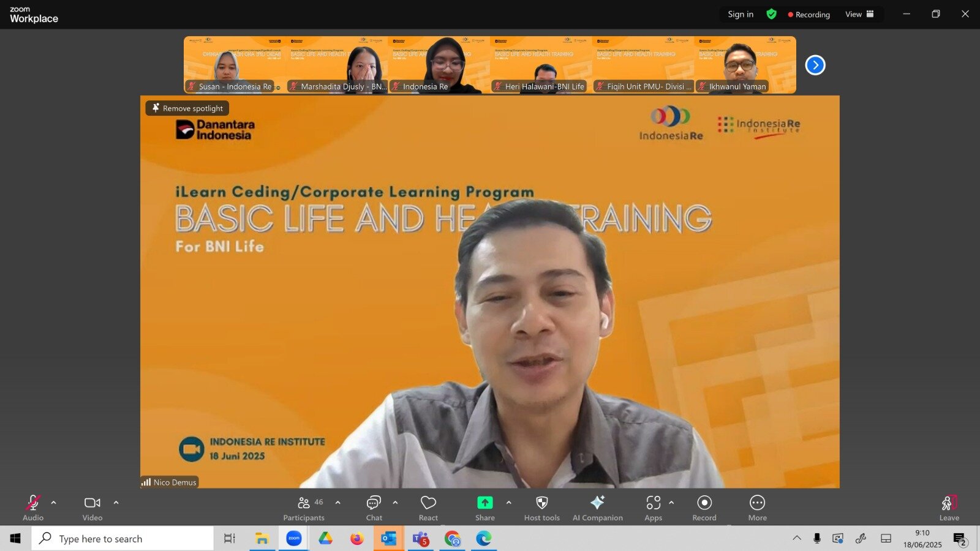Expand the Share options chevron
980x551 pixels.
(x=508, y=503)
